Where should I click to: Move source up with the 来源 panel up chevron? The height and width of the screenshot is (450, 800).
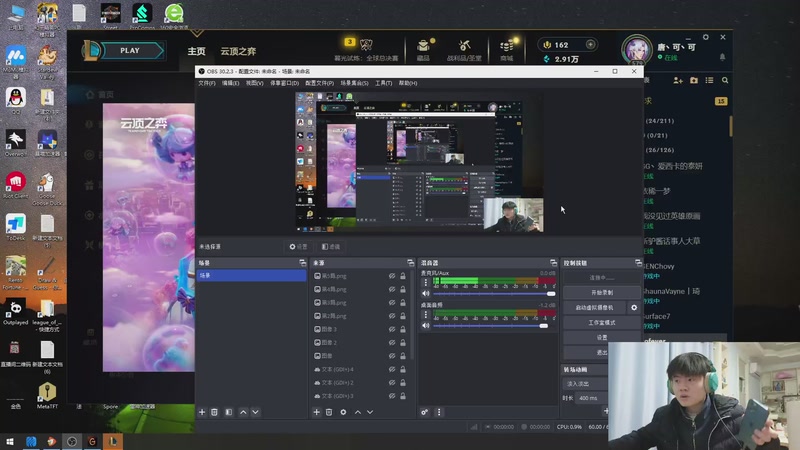pyautogui.click(x=358, y=412)
